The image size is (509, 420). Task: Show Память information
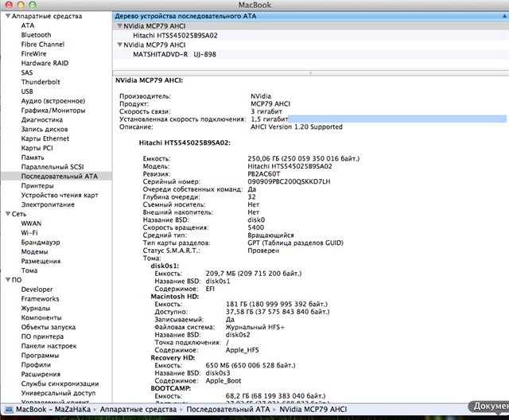tap(33, 157)
